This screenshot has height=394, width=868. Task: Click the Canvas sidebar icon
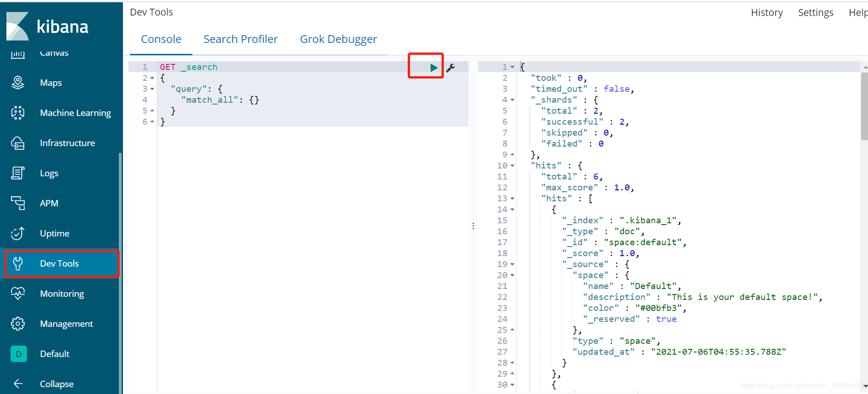18,55
